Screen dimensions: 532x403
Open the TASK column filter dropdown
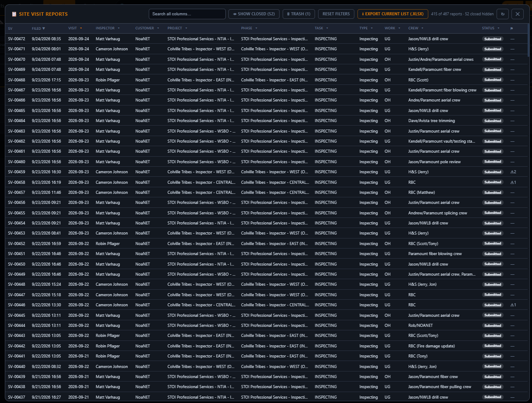pos(327,28)
